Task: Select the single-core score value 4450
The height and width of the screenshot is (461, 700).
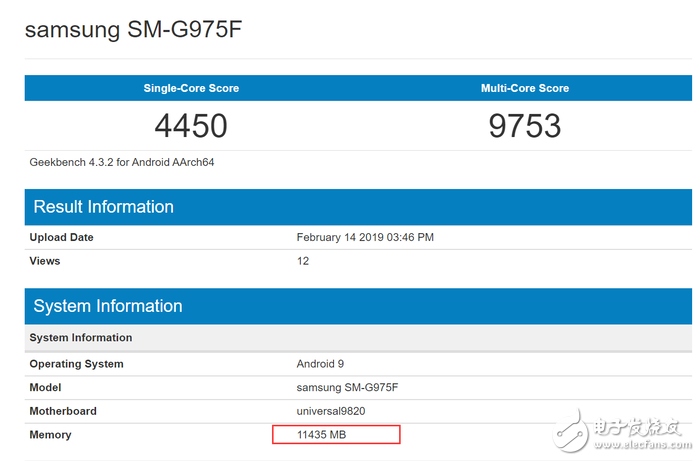Action: point(191,126)
